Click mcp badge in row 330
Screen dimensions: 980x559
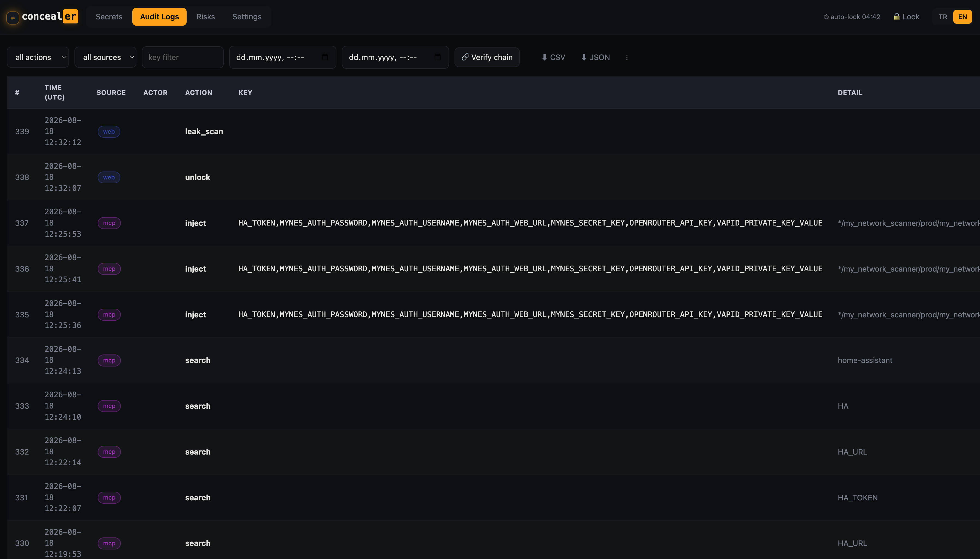coord(109,543)
